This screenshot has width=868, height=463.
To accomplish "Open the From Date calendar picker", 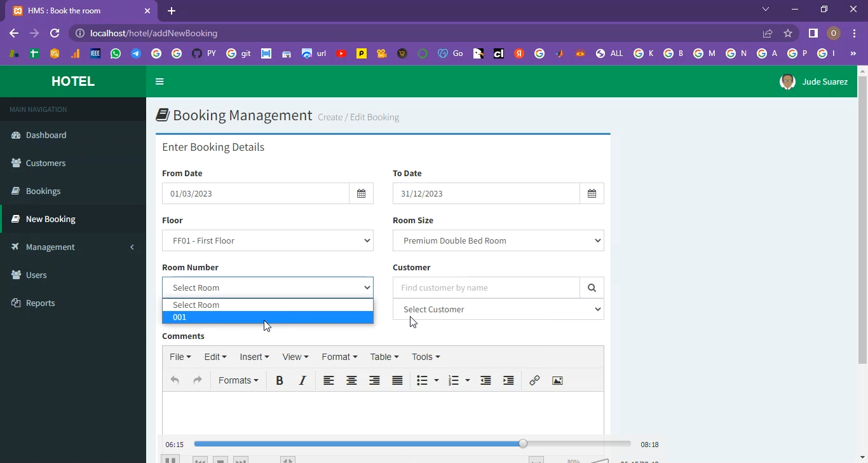I will [361, 193].
